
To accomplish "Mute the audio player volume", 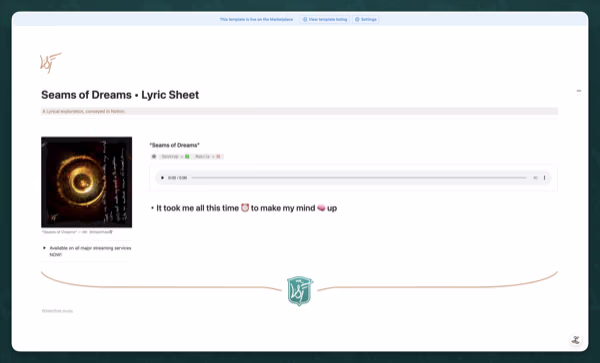I will (535, 178).
